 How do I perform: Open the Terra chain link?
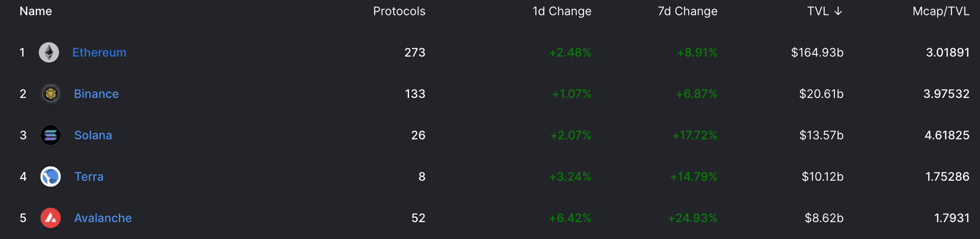tap(89, 177)
